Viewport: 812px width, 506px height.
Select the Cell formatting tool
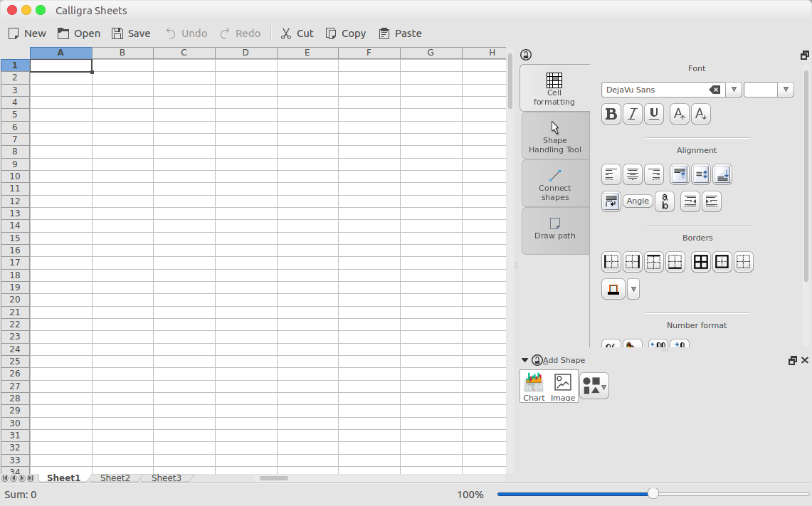[554, 88]
